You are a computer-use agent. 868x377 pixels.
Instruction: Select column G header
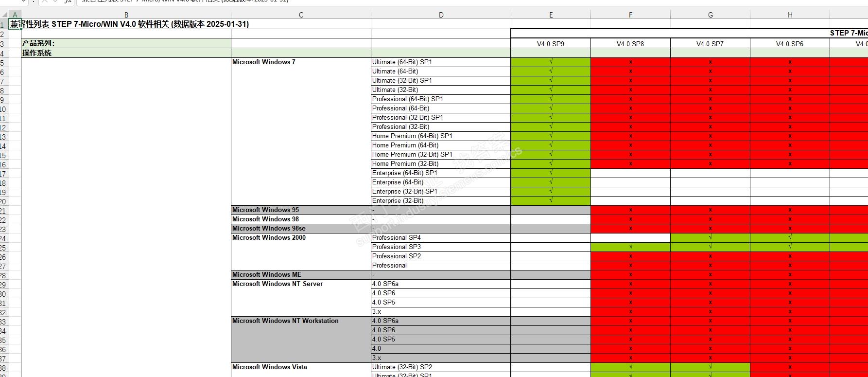[711, 15]
